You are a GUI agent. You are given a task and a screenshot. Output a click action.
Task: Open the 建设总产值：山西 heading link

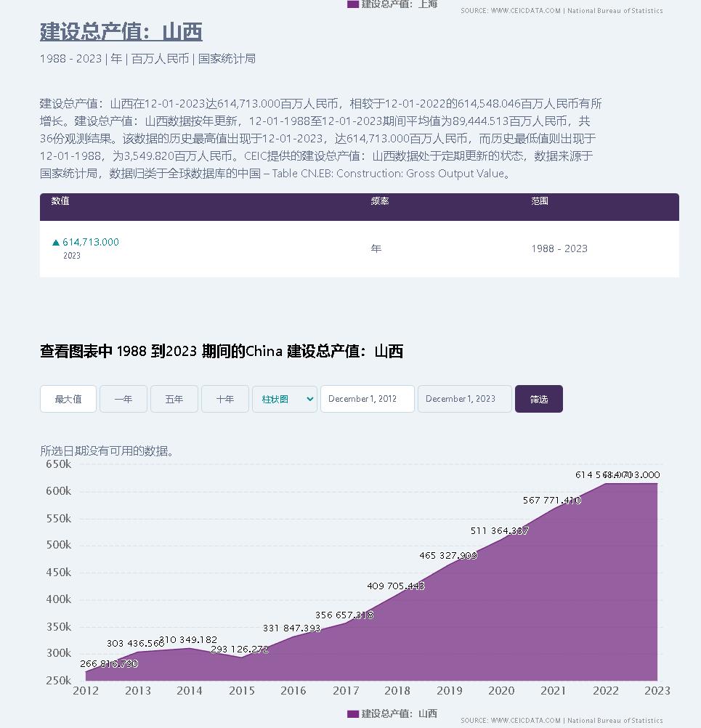(x=121, y=32)
